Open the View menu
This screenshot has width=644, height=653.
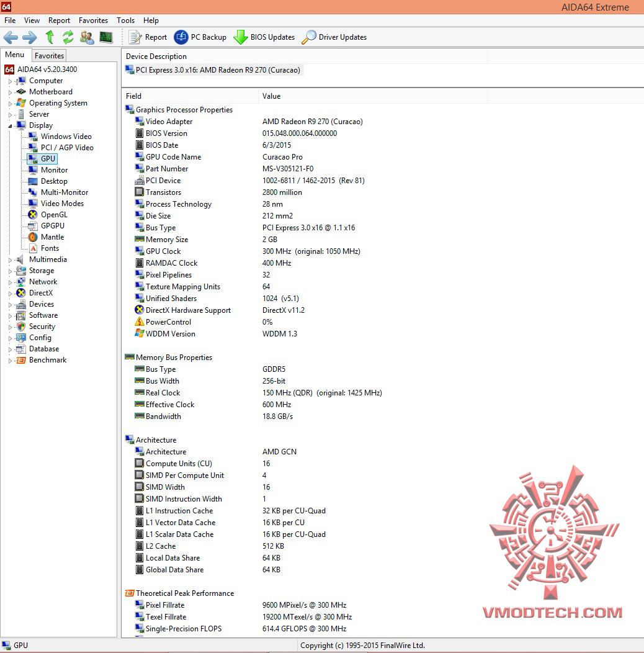[x=32, y=20]
